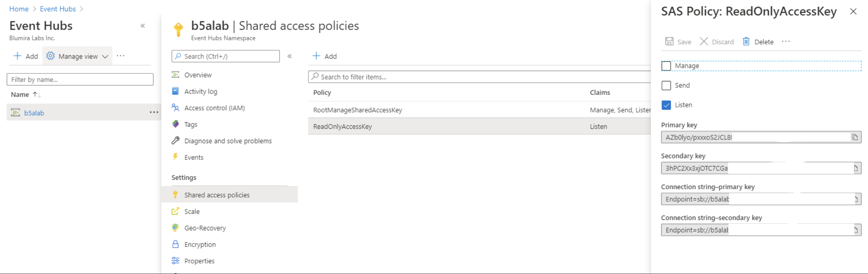Click the Delete trash icon
This screenshot has height=274, width=868.
point(746,42)
